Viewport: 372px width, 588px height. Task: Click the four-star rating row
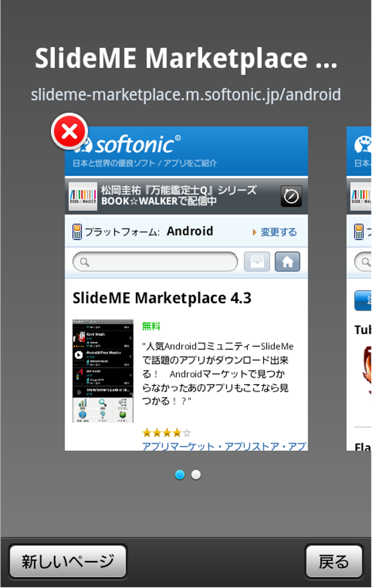(166, 433)
